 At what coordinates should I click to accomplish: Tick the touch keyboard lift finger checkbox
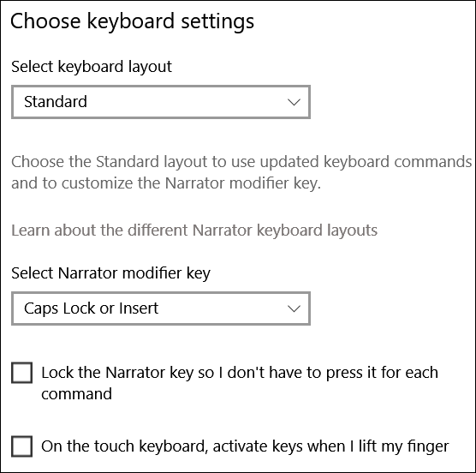(22, 446)
